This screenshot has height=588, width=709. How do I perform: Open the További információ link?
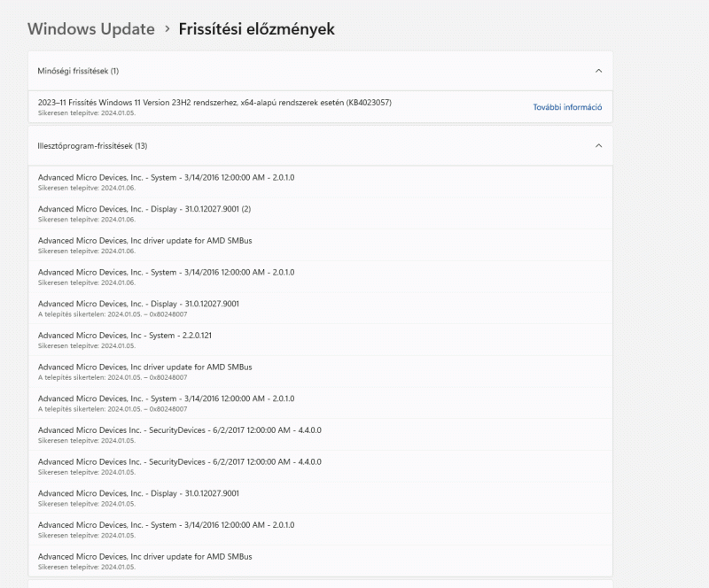tap(567, 107)
